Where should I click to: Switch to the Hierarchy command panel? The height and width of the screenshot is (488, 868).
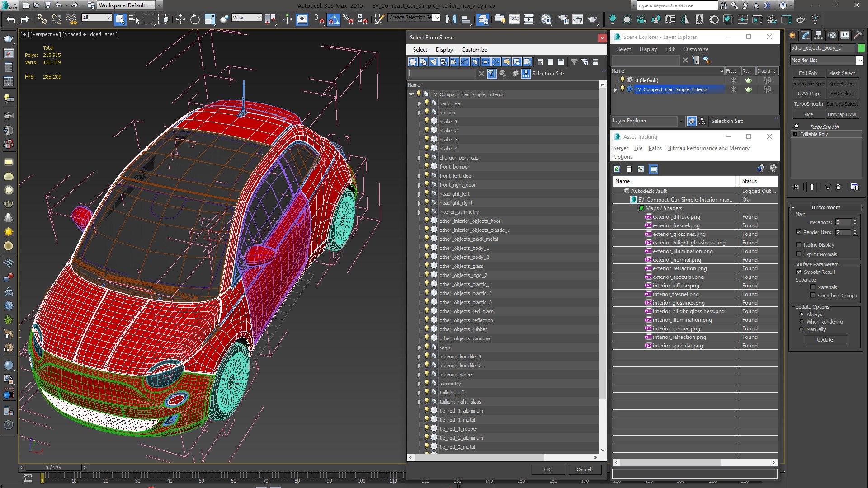point(818,35)
